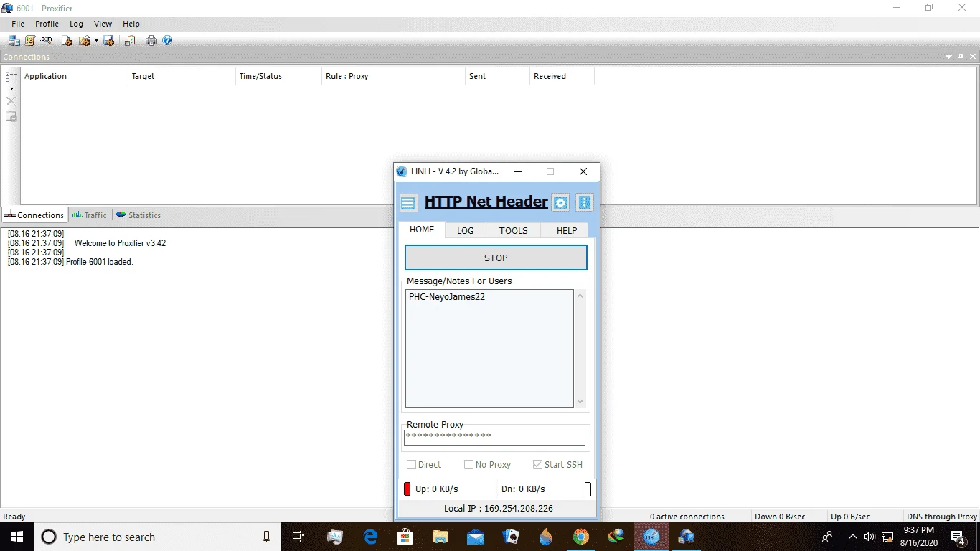Click the volume speaker tray icon
Screen dimensions: 980x551
point(870,537)
